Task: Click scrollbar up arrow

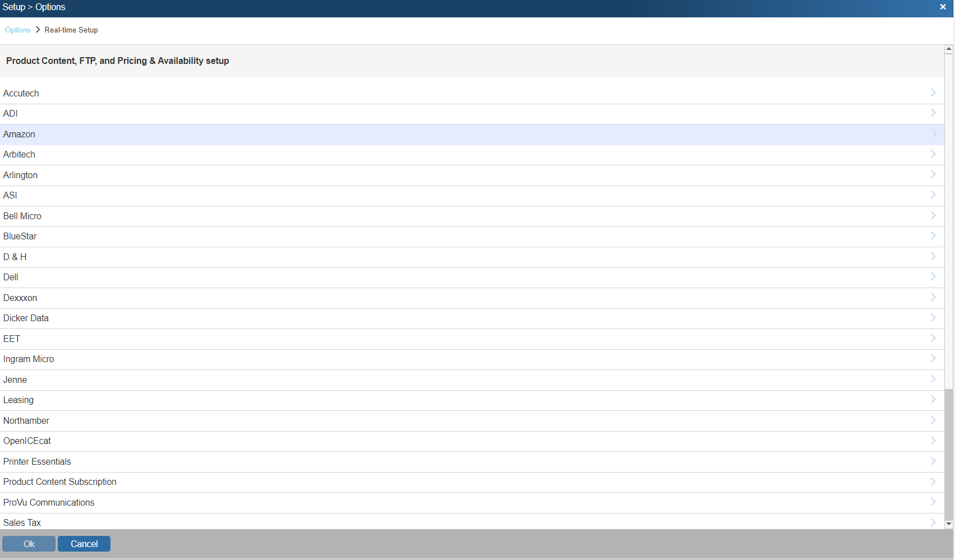Action: [949, 49]
